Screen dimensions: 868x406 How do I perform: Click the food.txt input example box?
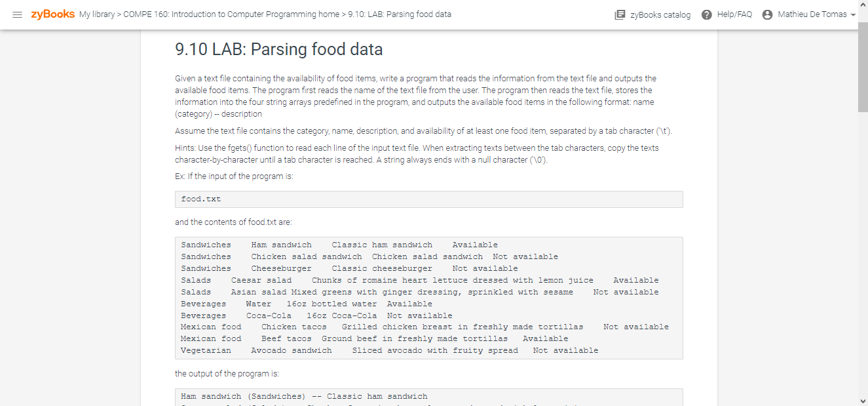pos(429,199)
